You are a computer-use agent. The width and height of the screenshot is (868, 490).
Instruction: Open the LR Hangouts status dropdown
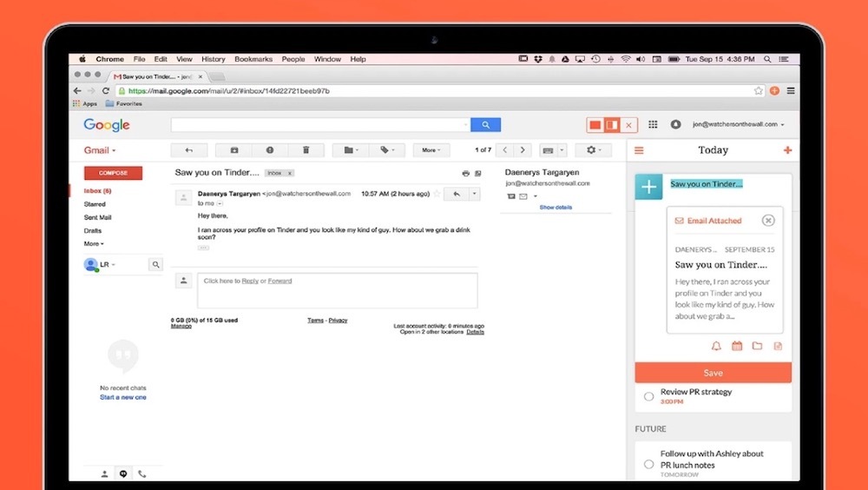coord(108,264)
